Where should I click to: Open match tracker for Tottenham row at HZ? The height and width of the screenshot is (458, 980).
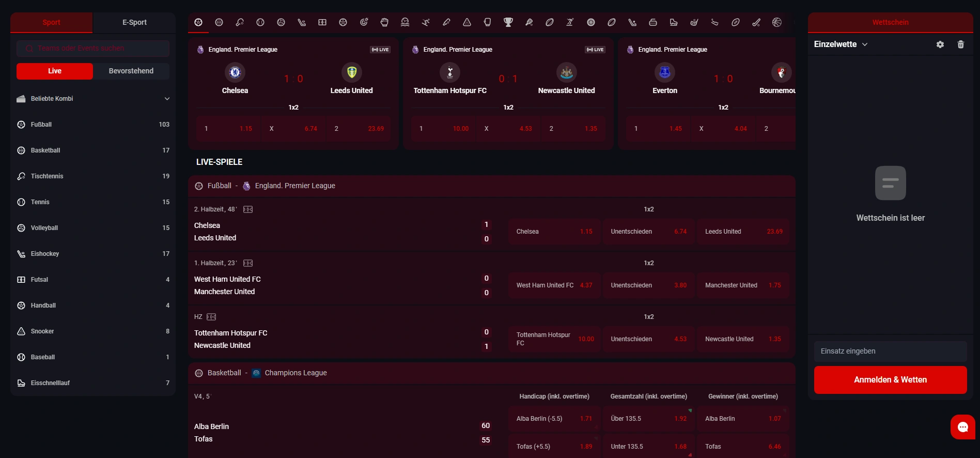[x=211, y=317]
